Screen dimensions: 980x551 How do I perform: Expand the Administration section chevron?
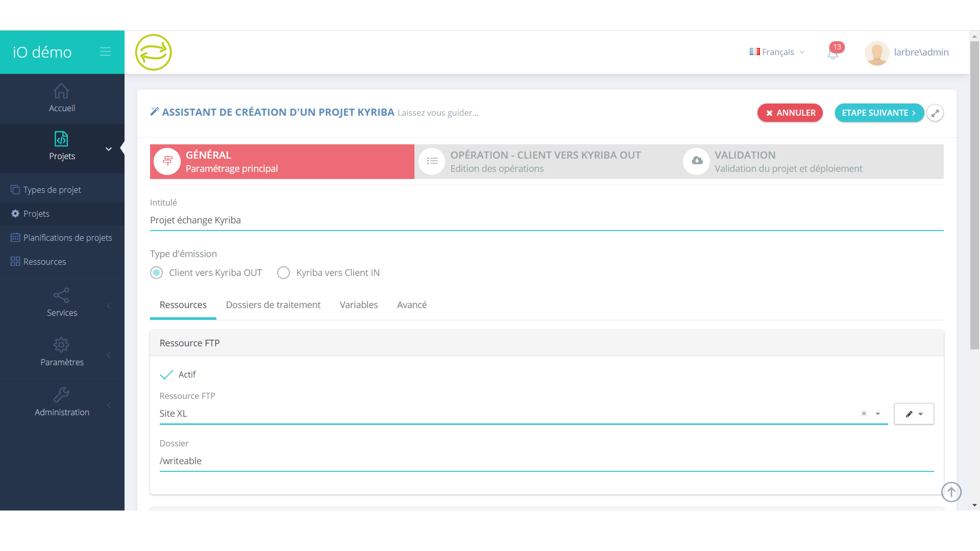click(x=109, y=405)
